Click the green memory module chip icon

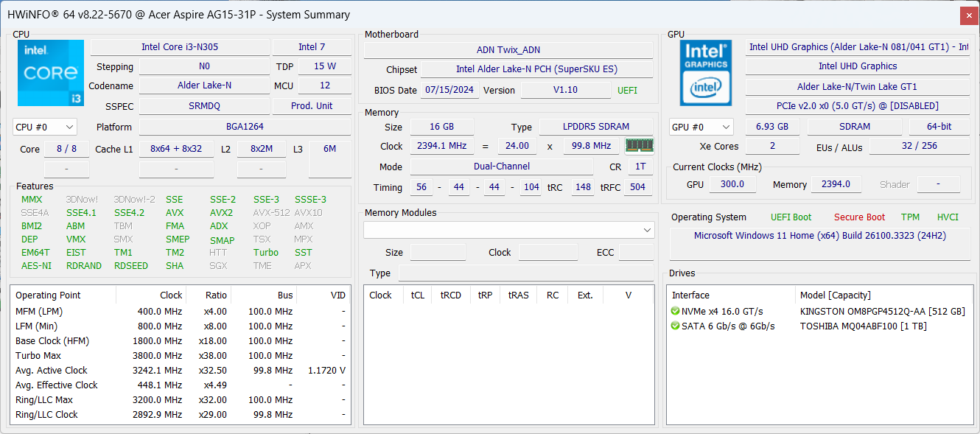pos(639,146)
